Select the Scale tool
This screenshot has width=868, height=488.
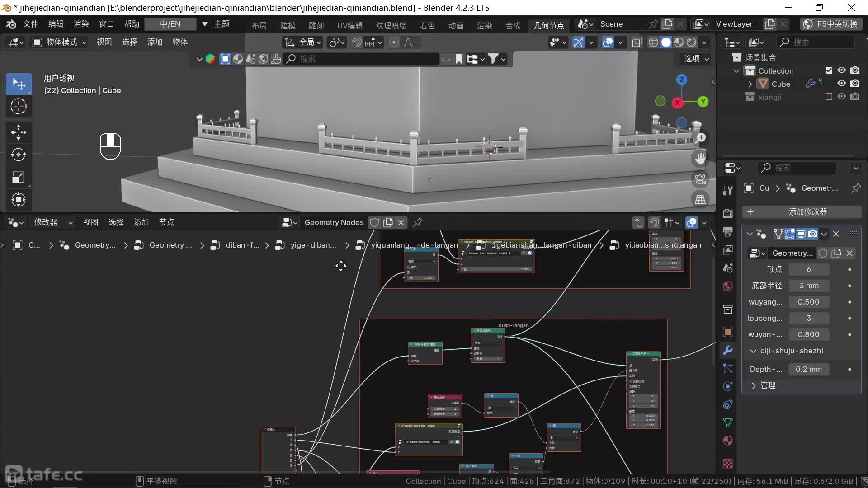tap(18, 177)
